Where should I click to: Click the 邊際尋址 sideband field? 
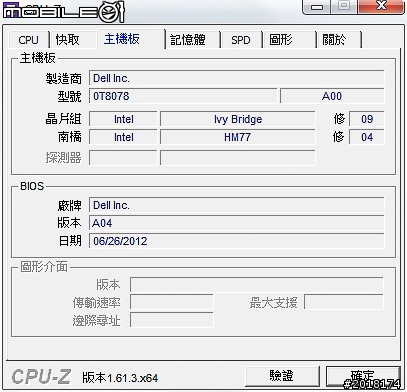coord(171,320)
